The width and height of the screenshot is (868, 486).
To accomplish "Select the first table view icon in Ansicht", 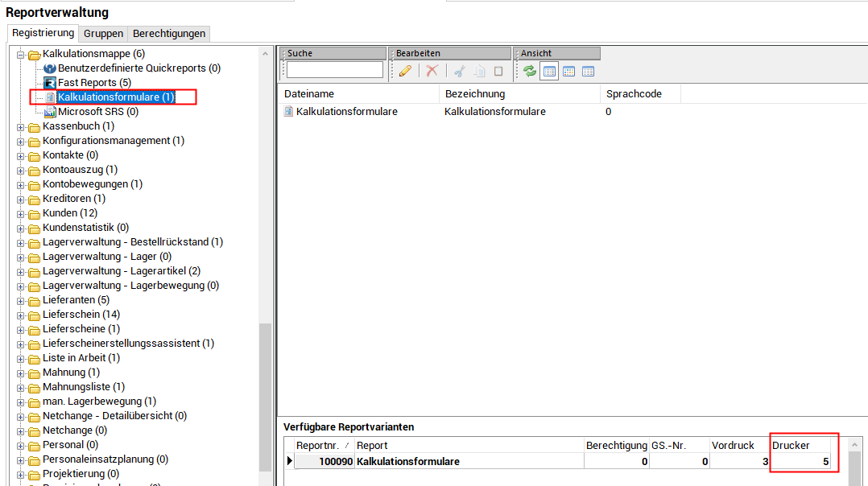I will point(549,71).
